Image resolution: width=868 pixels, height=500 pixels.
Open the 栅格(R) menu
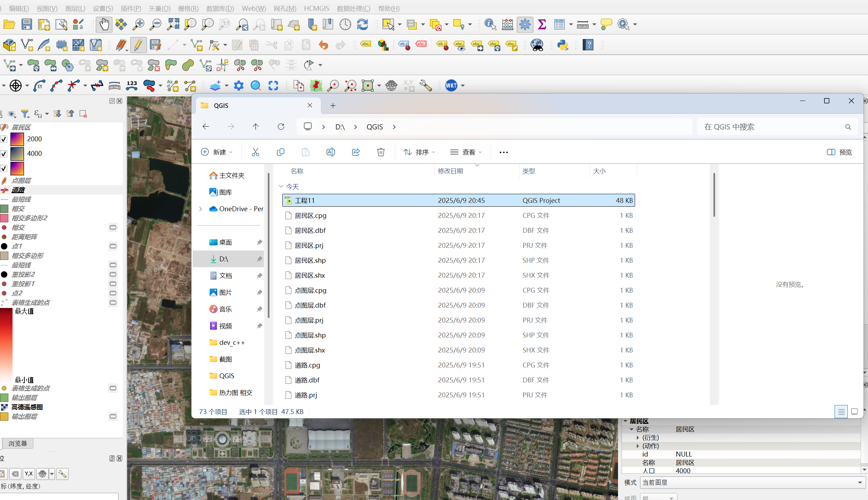[188, 8]
